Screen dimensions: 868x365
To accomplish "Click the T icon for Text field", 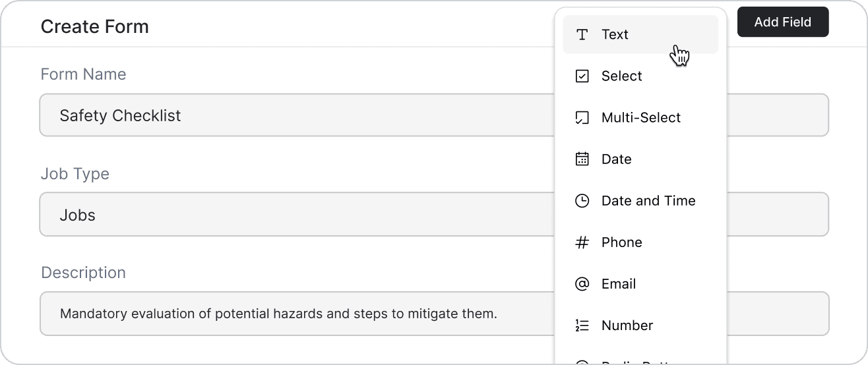I will [x=582, y=35].
